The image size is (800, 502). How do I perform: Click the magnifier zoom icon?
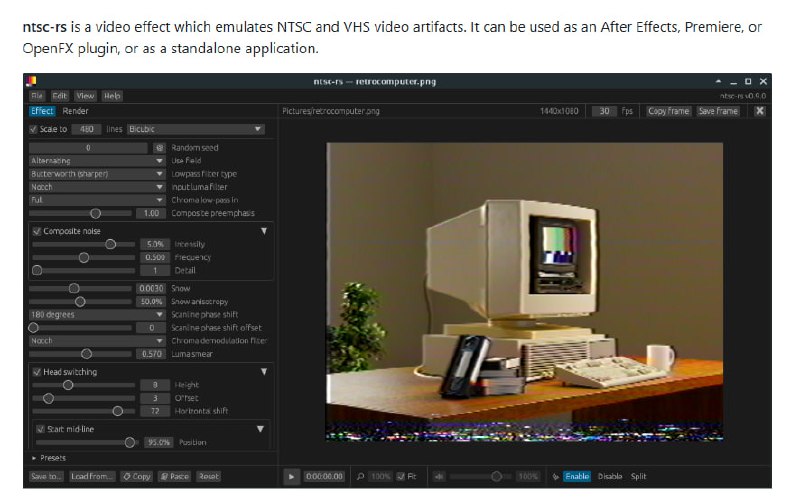(x=360, y=477)
